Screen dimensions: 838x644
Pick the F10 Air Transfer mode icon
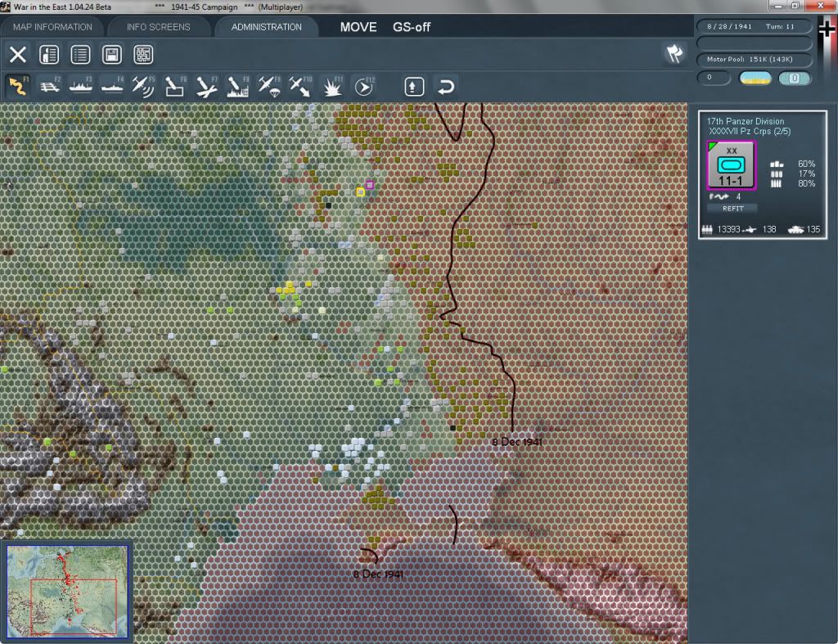300,87
